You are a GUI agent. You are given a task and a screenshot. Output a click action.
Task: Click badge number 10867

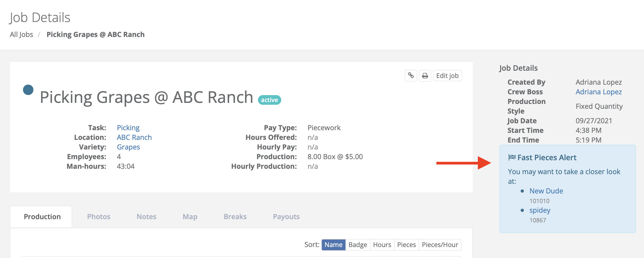538,220
